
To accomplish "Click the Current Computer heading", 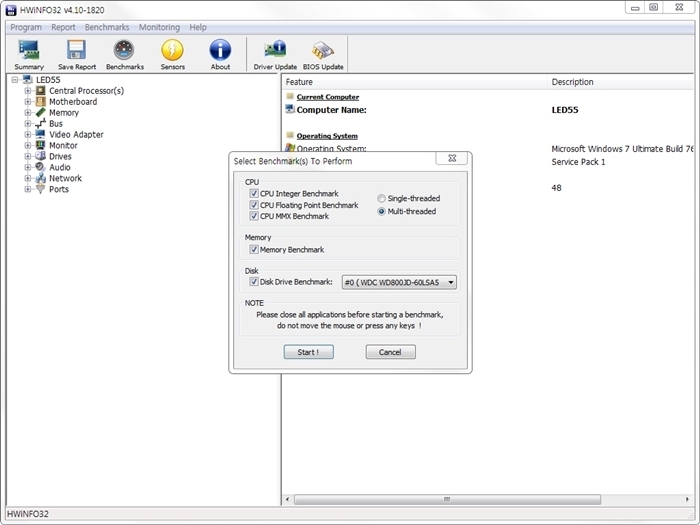I will coord(328,97).
